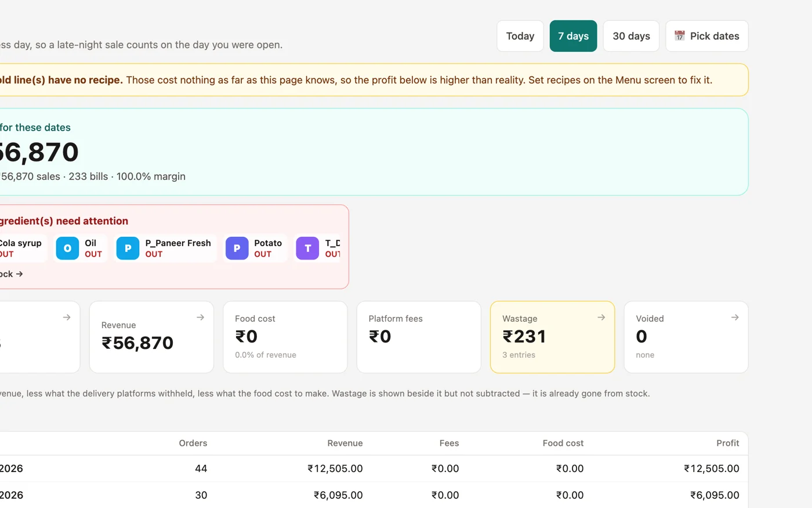Click the Revenue ₹56,870 card
The height and width of the screenshot is (508, 812).
(151, 337)
